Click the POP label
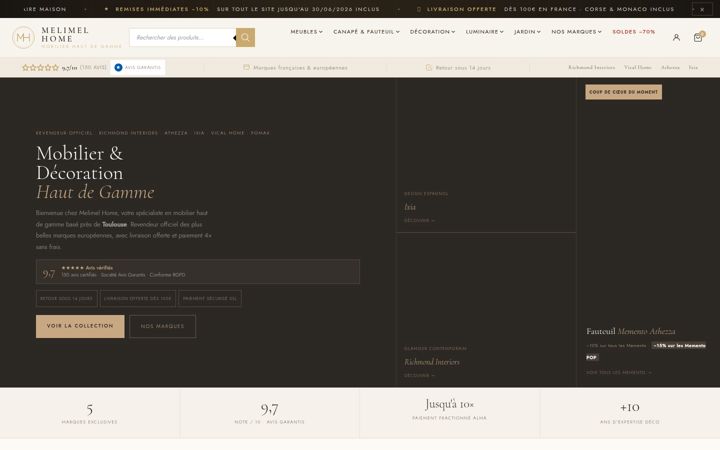Image resolution: width=720 pixels, height=450 pixels. pyautogui.click(x=591, y=357)
